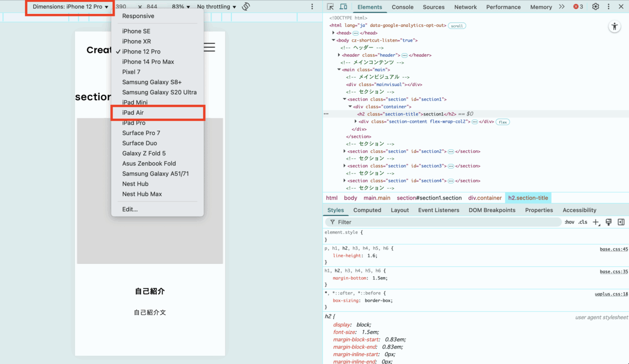Open the 83% zoom dropdown
The width and height of the screenshot is (629, 364).
(x=180, y=7)
